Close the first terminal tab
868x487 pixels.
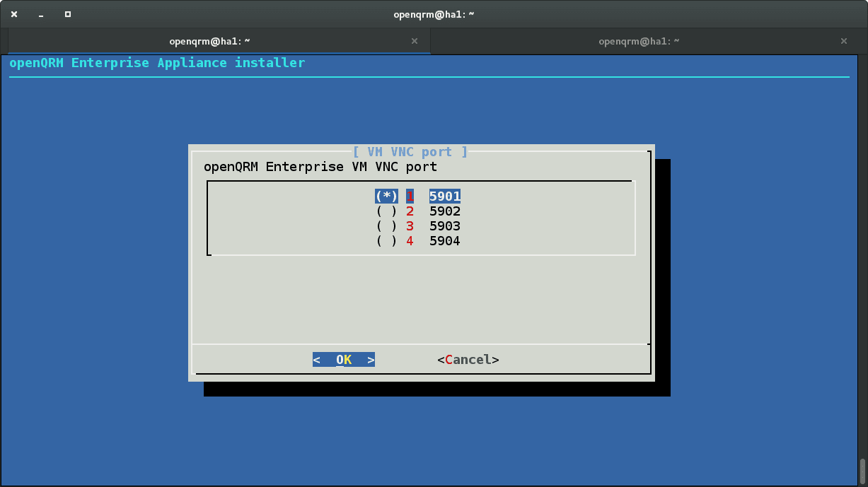click(x=415, y=41)
